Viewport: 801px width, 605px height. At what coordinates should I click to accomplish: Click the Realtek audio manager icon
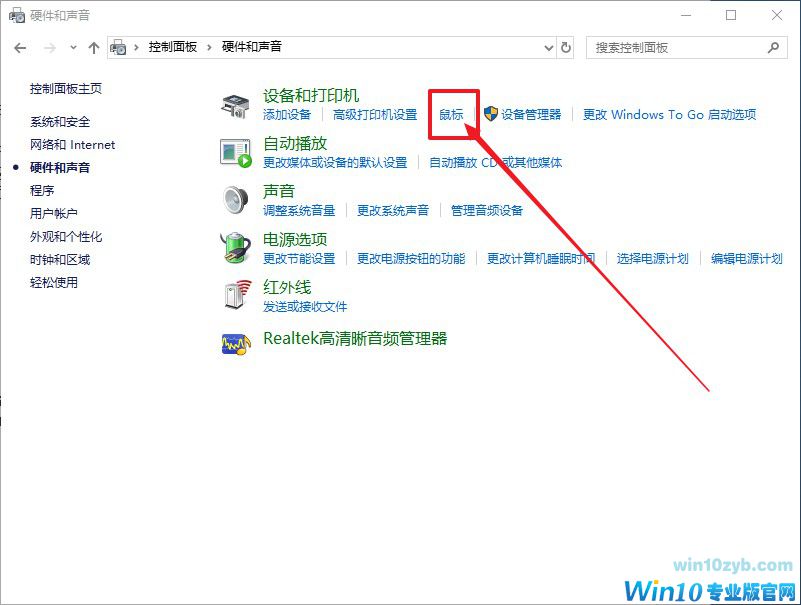click(236, 344)
